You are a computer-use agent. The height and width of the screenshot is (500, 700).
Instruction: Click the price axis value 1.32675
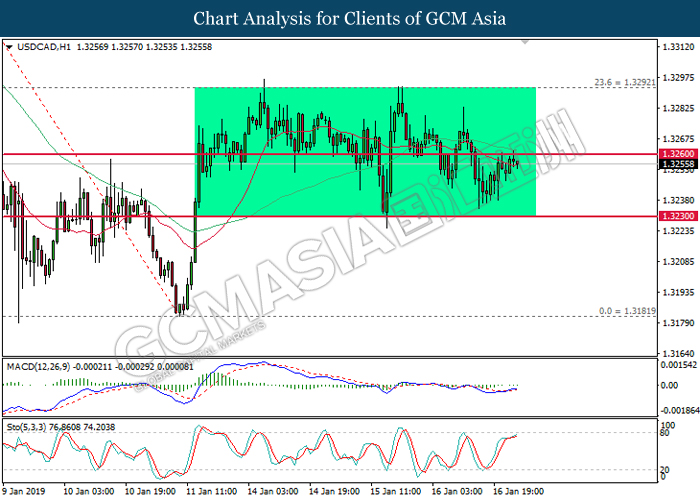coord(678,139)
